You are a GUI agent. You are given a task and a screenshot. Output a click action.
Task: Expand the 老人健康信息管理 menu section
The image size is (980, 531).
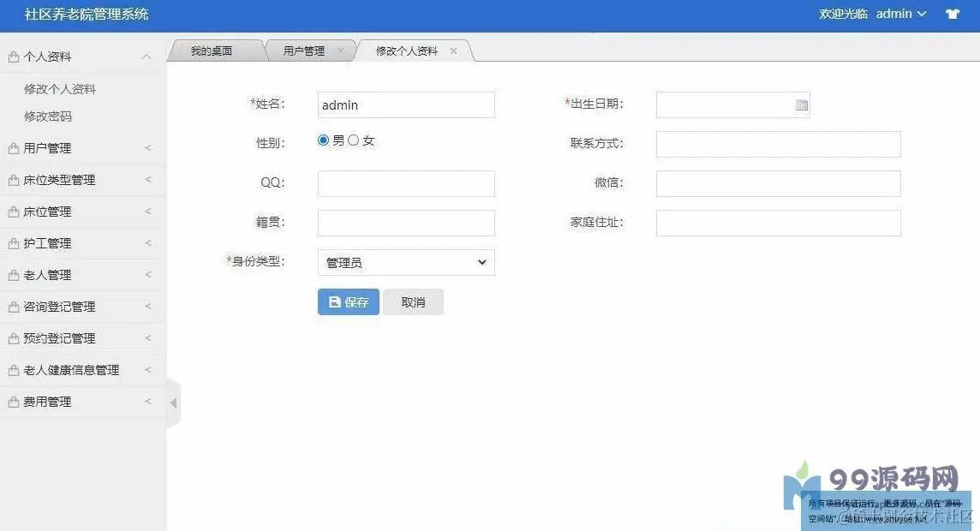[148, 370]
